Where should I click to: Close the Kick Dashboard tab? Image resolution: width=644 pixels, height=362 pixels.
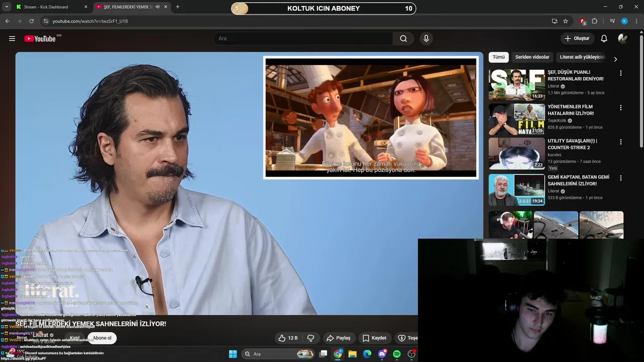[86, 7]
